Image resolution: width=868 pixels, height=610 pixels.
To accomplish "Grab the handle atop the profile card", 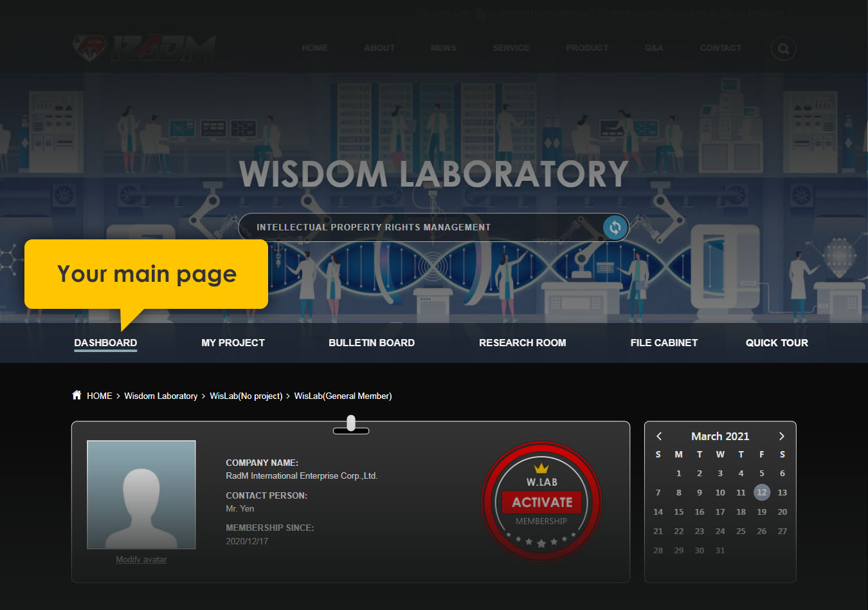I will (x=350, y=425).
